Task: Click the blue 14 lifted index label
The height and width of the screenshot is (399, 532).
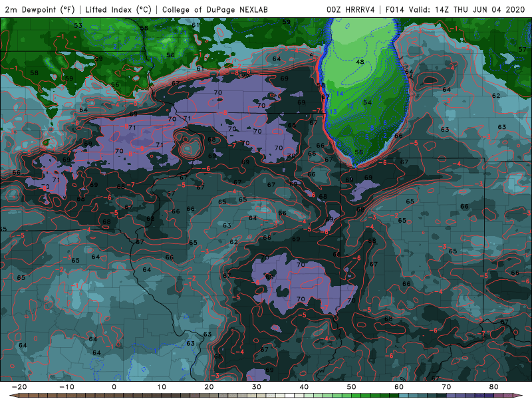Action: (x=340, y=94)
